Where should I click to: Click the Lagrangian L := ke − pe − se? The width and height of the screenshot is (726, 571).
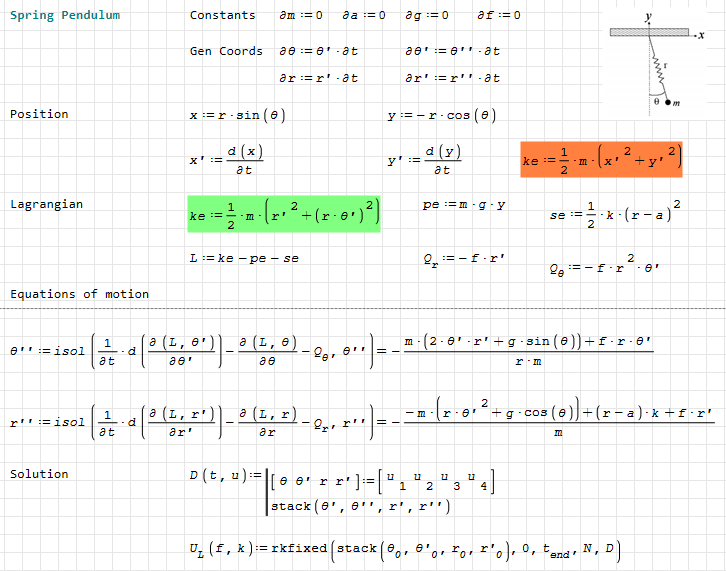coord(244,258)
